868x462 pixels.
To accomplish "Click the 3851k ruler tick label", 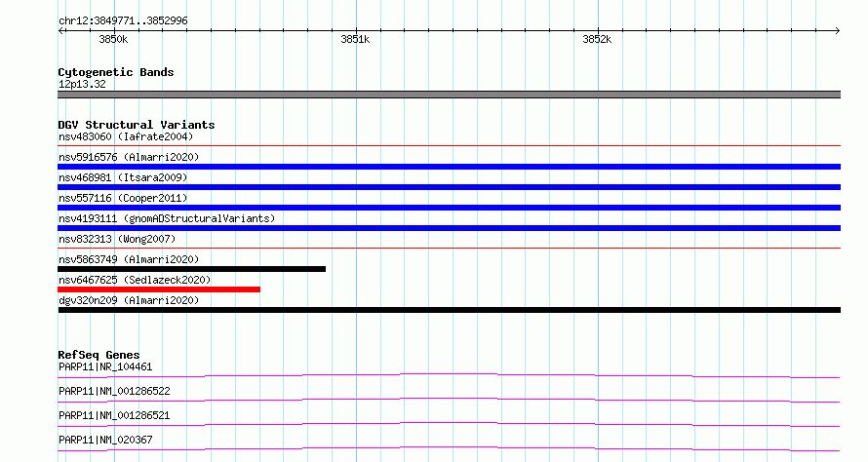I will point(355,39).
